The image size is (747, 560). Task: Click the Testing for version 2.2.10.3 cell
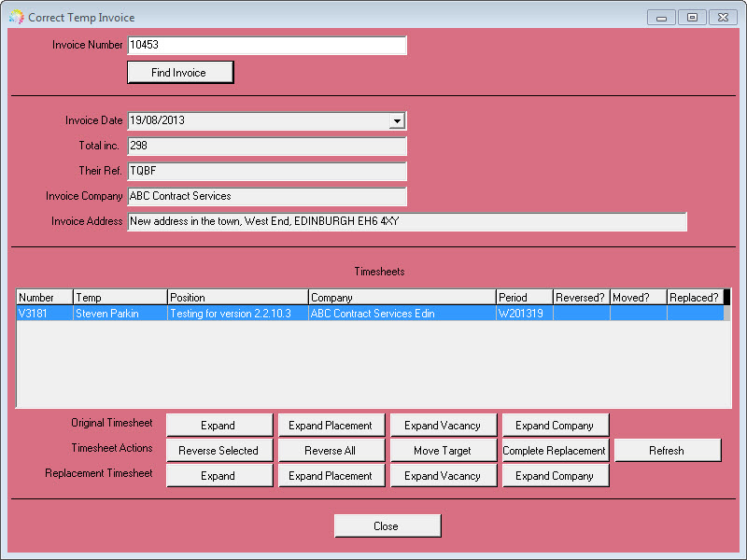point(238,314)
